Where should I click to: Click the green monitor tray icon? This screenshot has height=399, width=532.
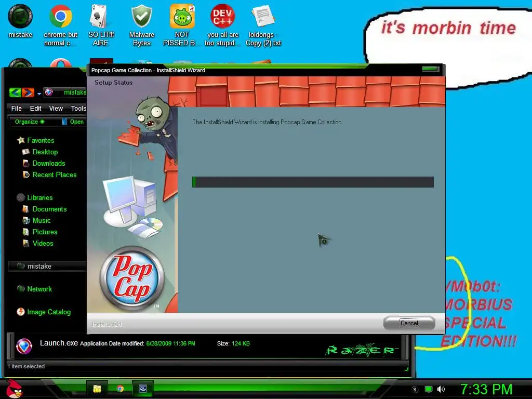[429, 389]
